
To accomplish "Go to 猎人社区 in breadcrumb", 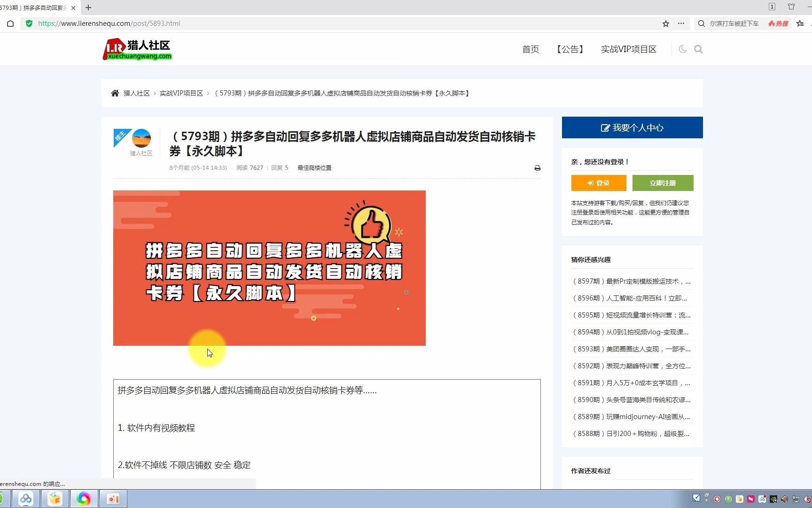I will point(136,93).
